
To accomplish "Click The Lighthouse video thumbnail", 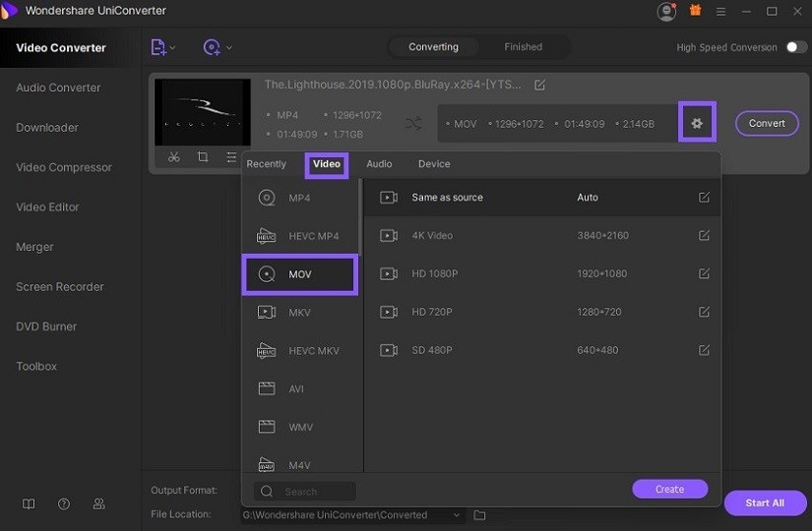I will pos(203,112).
